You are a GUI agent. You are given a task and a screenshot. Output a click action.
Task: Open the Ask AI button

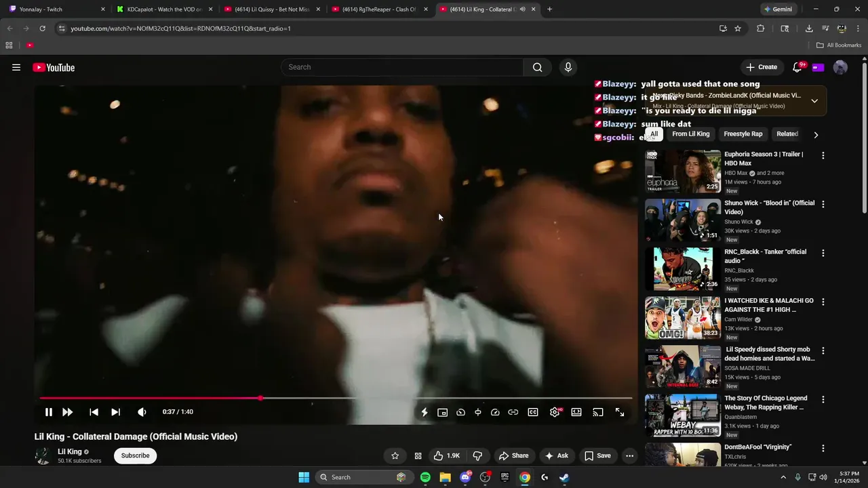556,455
